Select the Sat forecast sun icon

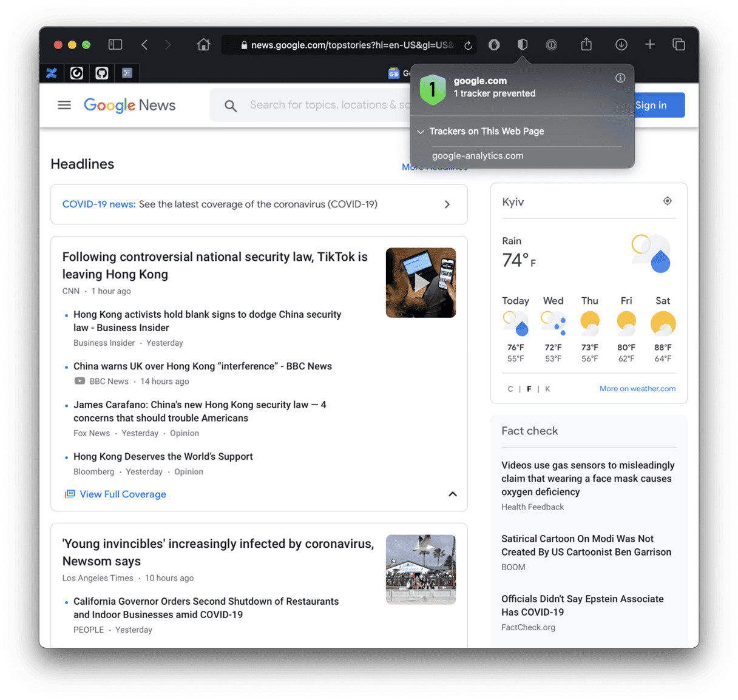point(663,323)
